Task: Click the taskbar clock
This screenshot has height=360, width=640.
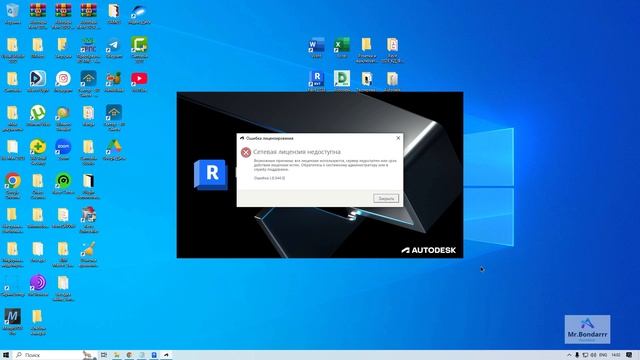Action: (x=616, y=355)
